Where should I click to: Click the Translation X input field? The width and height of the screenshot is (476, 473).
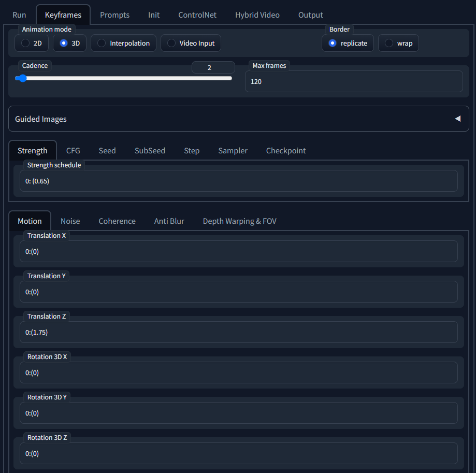coord(239,251)
